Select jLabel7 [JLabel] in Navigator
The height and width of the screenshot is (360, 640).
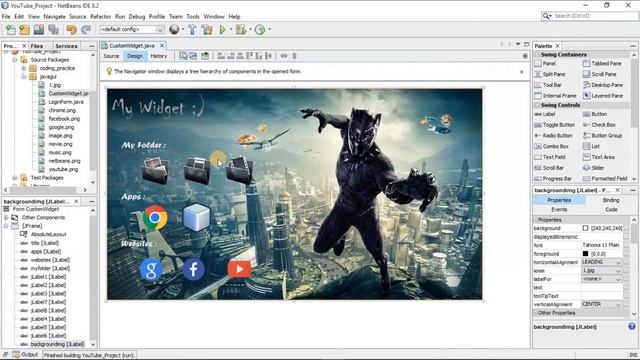tap(48, 302)
